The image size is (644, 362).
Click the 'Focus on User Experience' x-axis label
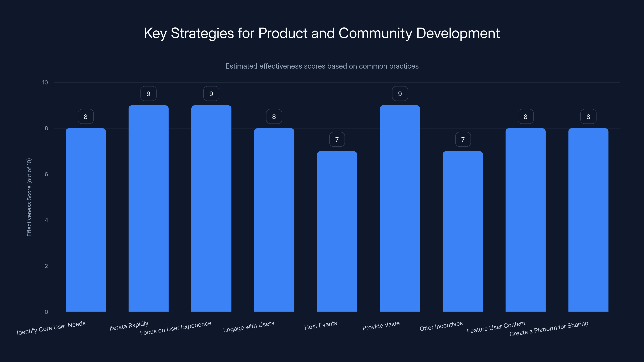[x=176, y=328]
